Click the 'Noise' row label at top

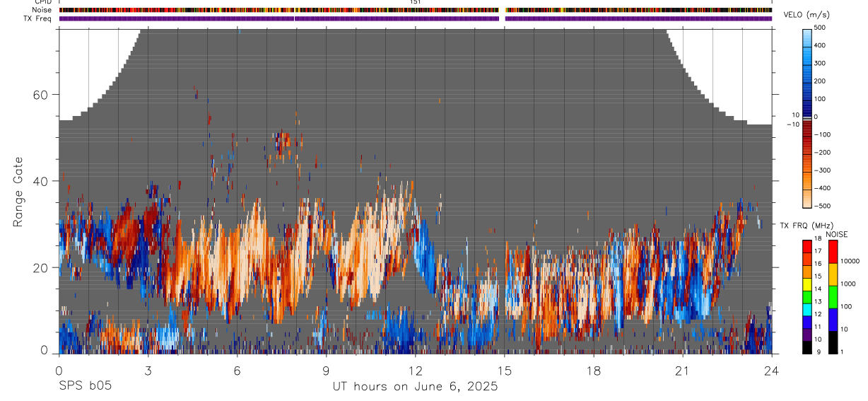click(x=42, y=10)
